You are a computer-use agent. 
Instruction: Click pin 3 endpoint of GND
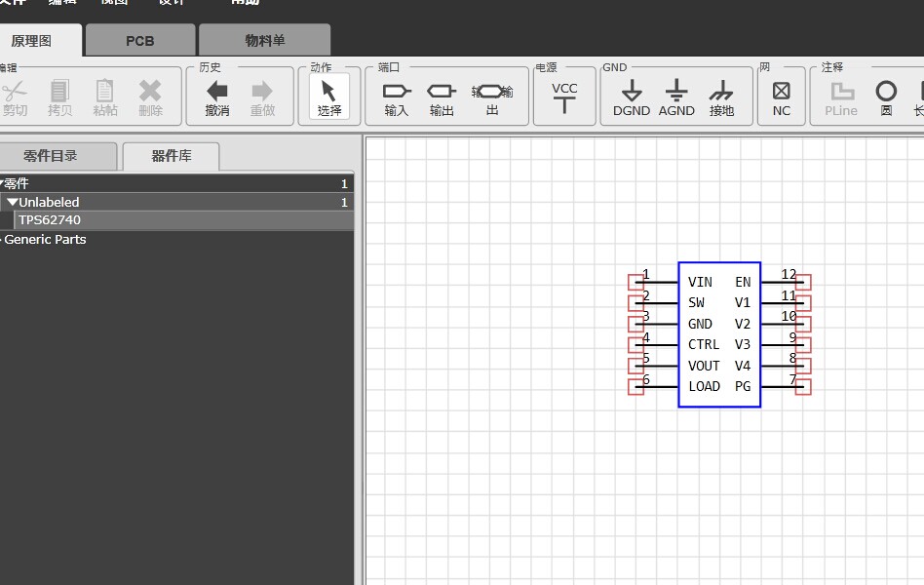[x=635, y=324]
